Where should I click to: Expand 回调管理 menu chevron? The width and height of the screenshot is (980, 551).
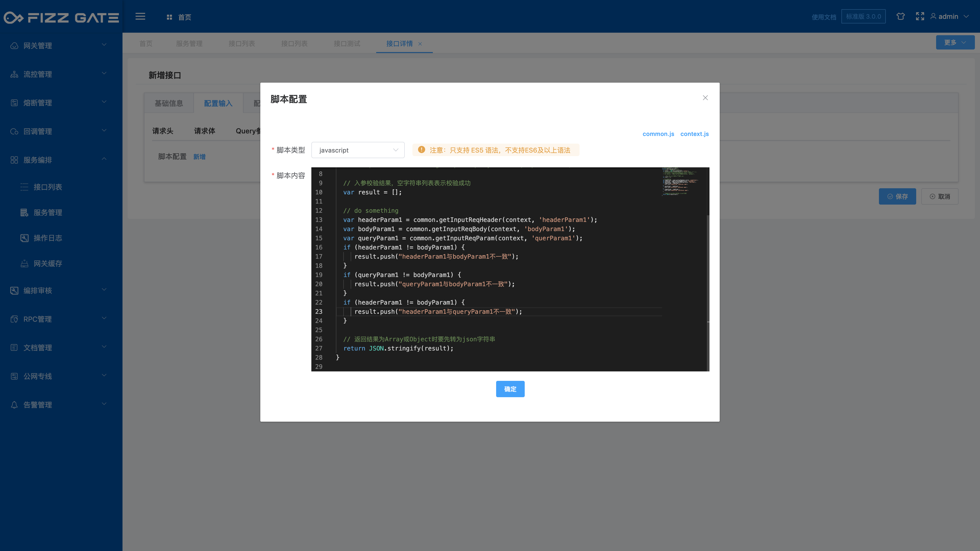104,130
